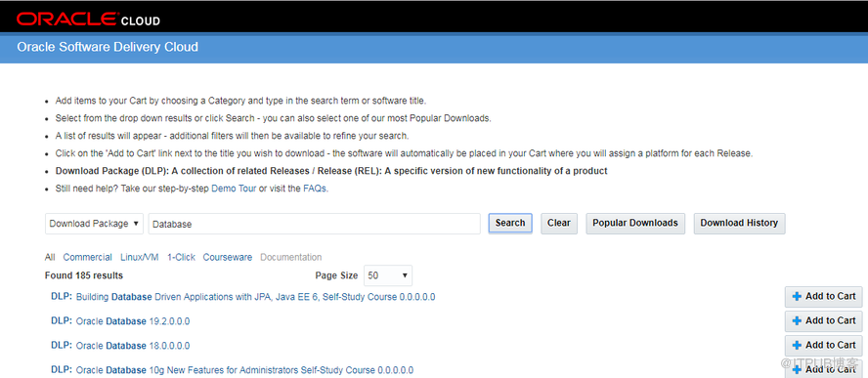Select the Courseware filter tab

click(x=228, y=257)
